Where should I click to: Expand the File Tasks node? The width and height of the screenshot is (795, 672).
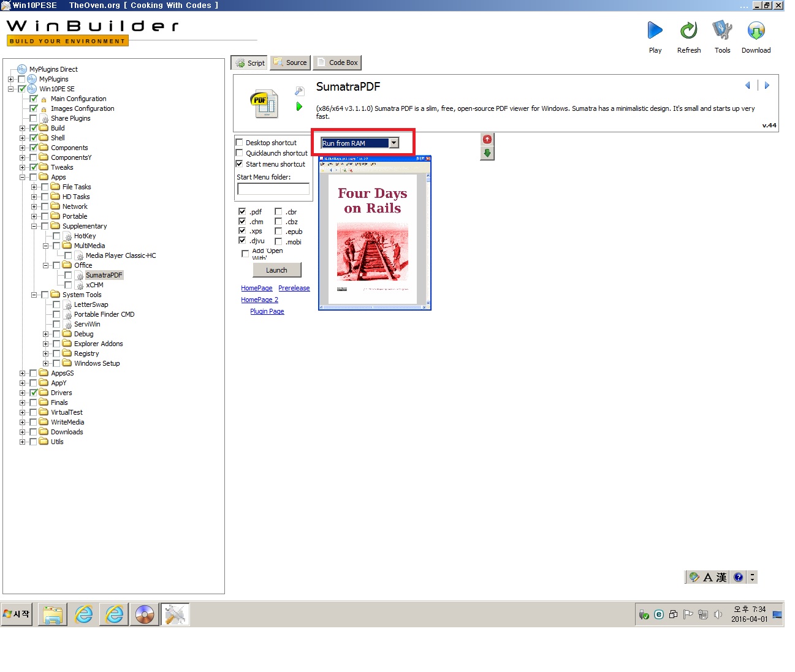pyautogui.click(x=34, y=187)
